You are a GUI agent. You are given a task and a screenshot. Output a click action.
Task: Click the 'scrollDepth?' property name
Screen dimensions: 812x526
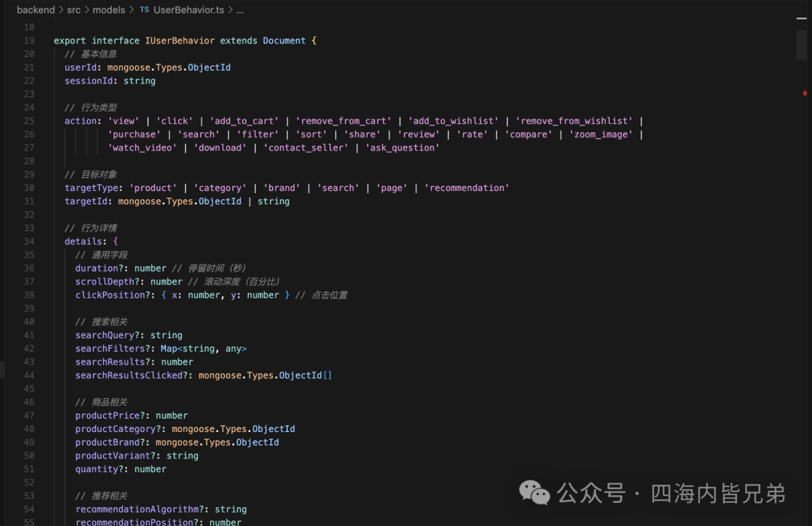click(x=108, y=282)
